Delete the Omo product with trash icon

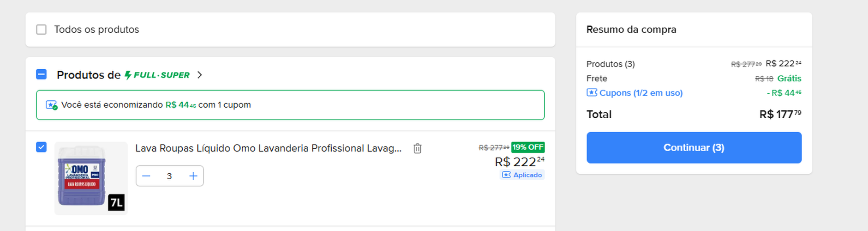point(418,148)
